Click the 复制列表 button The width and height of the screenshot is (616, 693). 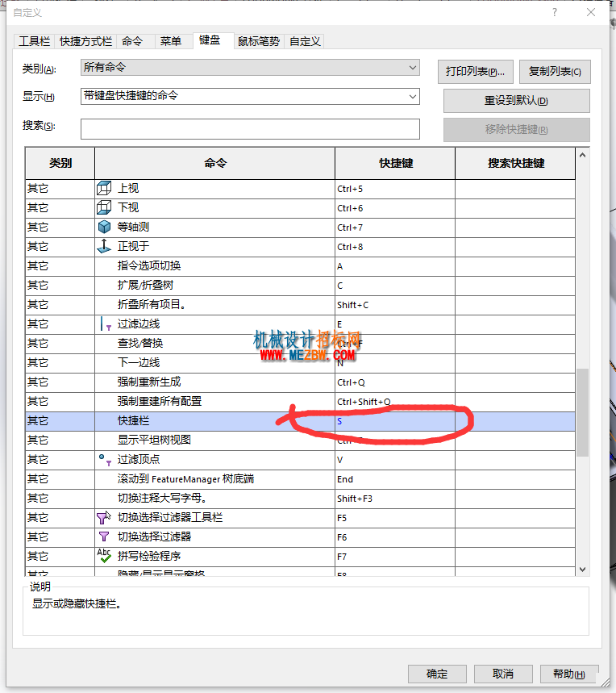555,72
